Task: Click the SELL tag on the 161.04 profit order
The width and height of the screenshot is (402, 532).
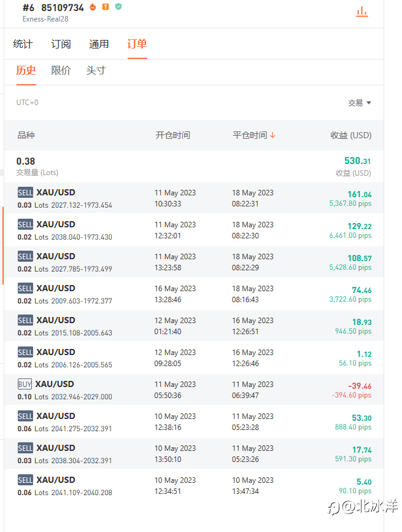Action: (x=25, y=192)
